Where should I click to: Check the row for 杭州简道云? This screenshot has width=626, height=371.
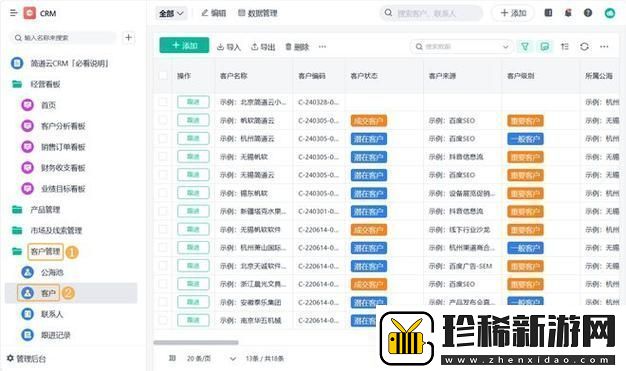(x=163, y=139)
